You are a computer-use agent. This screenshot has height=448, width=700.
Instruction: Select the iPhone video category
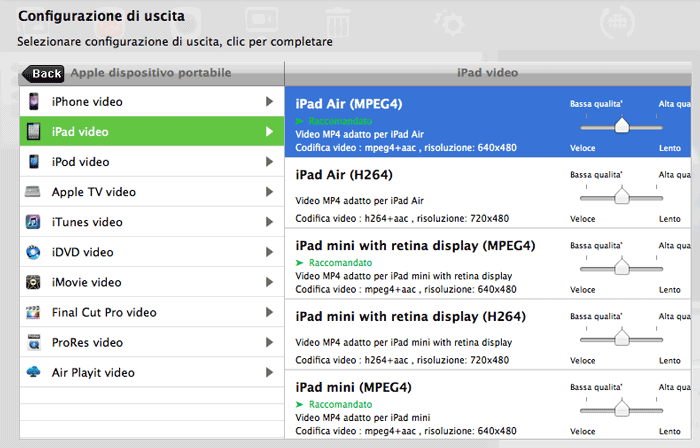(152, 101)
